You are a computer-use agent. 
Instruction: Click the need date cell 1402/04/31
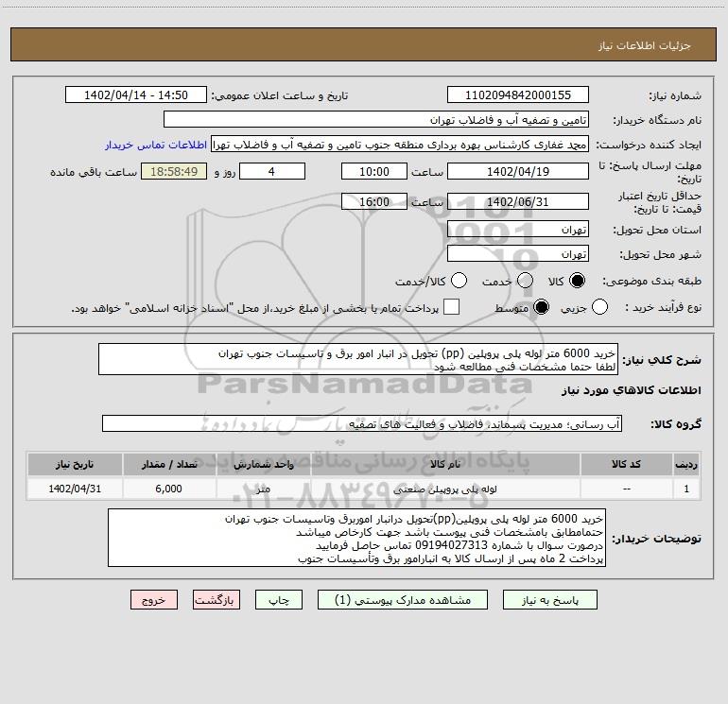[x=75, y=489]
